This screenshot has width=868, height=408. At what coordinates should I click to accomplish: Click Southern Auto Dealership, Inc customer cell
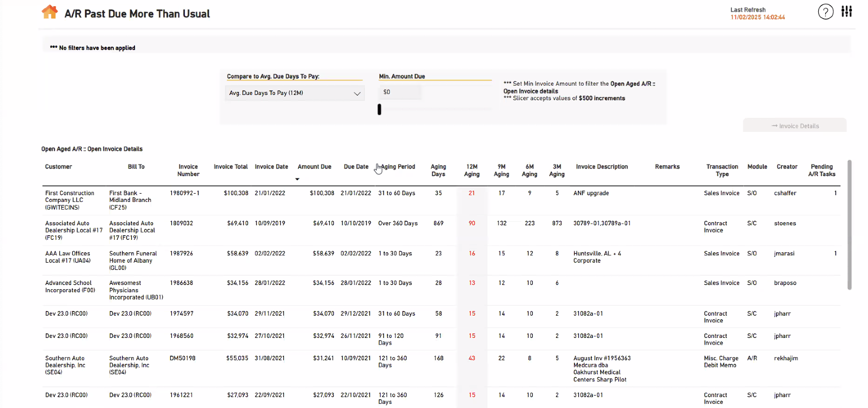(65, 365)
